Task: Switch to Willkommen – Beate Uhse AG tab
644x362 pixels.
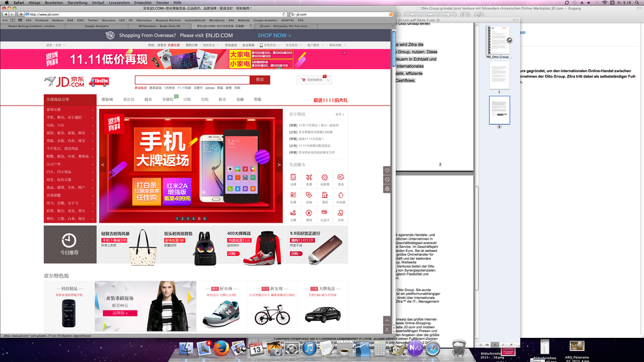Action: coord(159,26)
